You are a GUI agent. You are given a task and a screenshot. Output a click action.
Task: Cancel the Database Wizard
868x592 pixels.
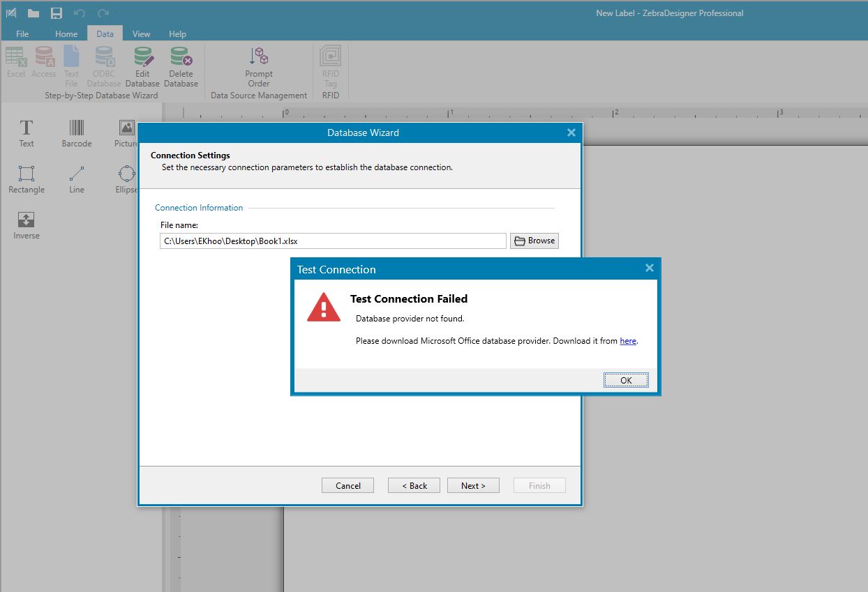pos(347,485)
